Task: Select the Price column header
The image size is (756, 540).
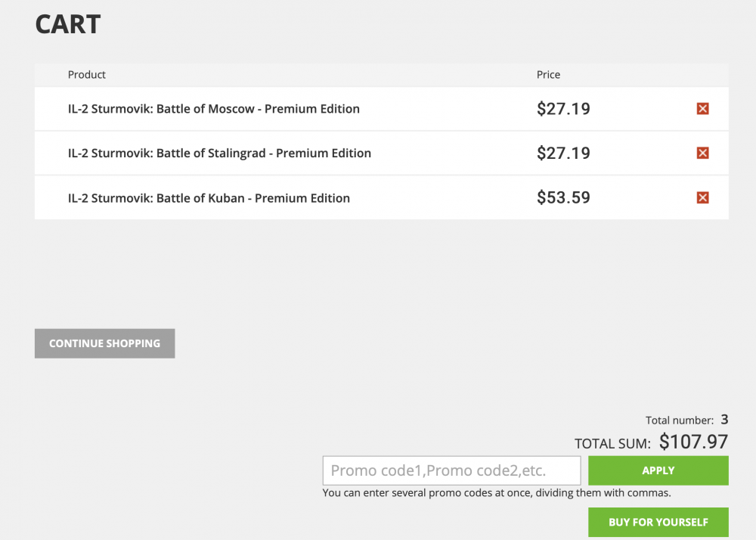Action: click(x=548, y=74)
